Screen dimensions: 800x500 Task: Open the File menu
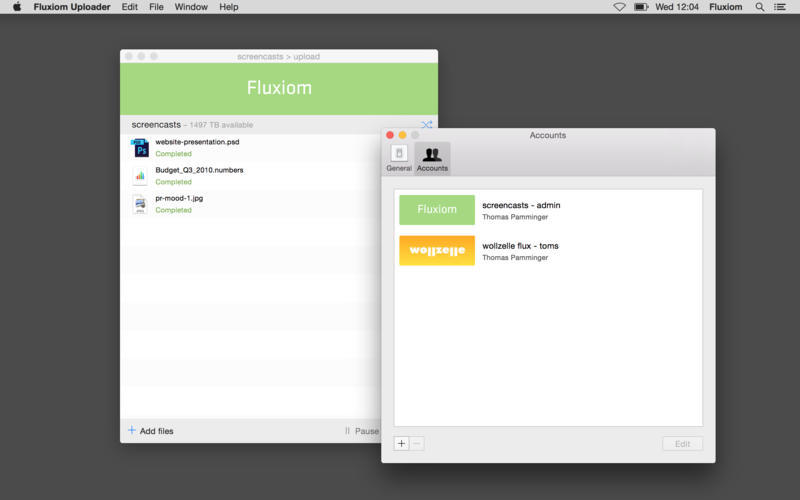click(x=156, y=7)
